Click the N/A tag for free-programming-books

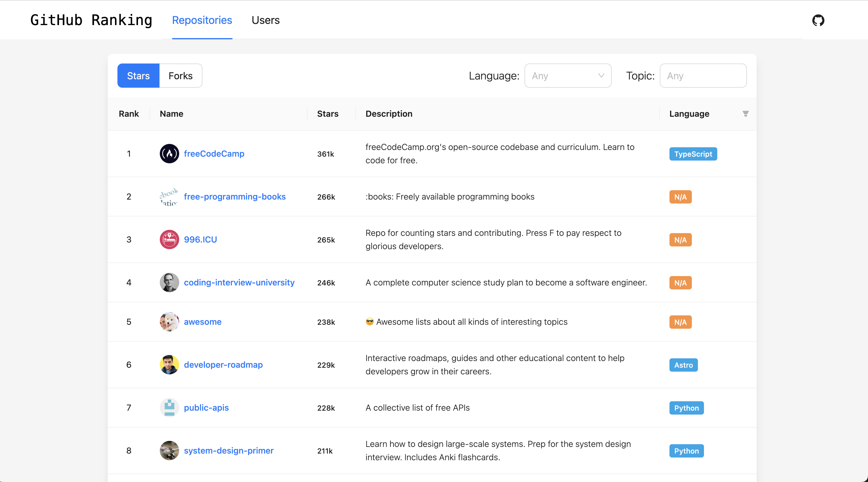(x=680, y=197)
